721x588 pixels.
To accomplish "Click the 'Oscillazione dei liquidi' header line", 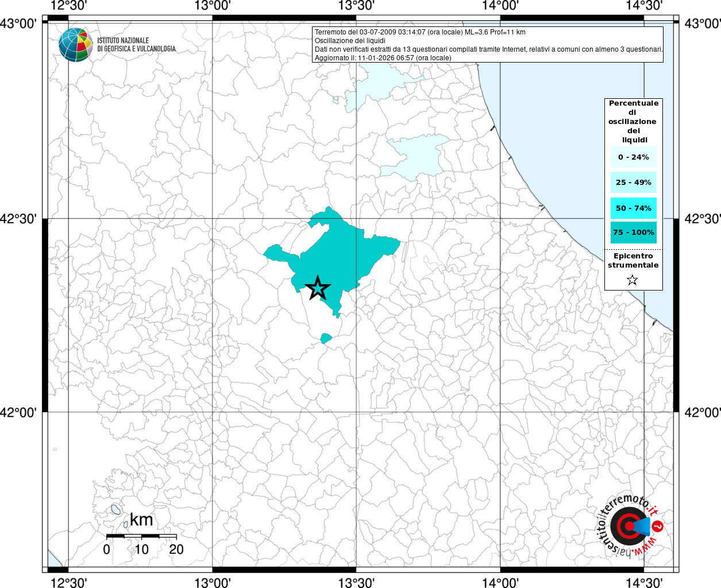I will (350, 41).
